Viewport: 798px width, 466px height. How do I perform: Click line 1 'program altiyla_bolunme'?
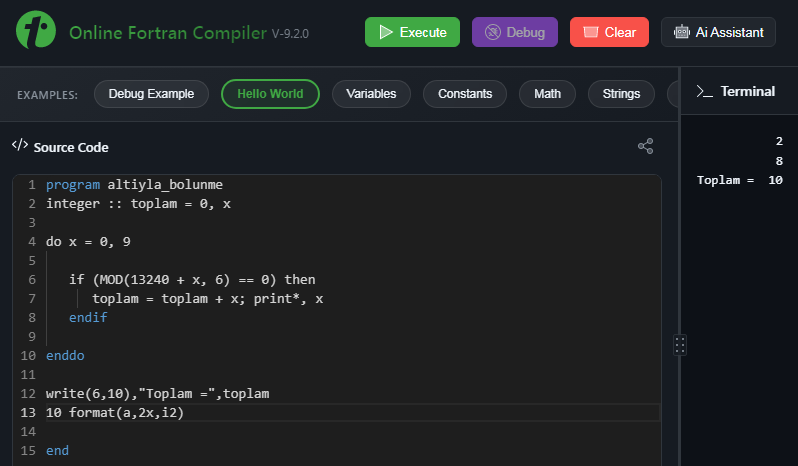pos(134,185)
